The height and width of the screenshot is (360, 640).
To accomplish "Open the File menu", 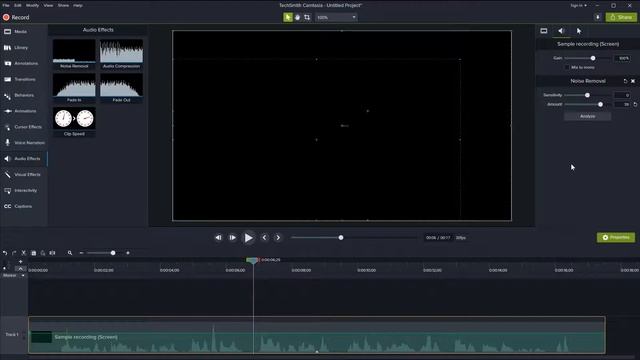I will [6, 5].
